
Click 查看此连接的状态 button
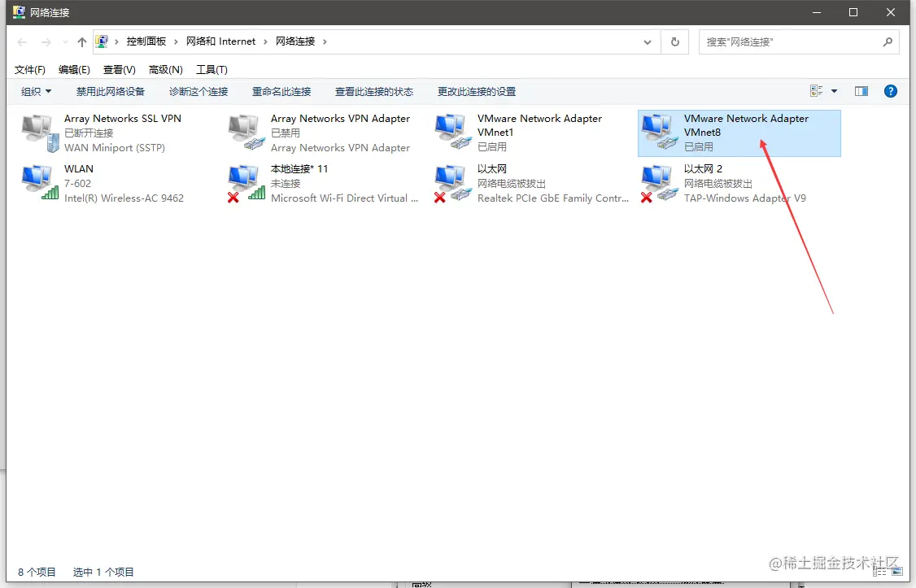pos(374,92)
